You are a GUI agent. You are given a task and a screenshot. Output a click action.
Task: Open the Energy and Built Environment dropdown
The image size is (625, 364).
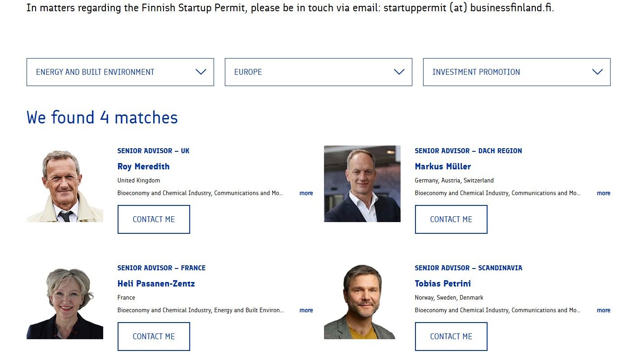pos(120,72)
